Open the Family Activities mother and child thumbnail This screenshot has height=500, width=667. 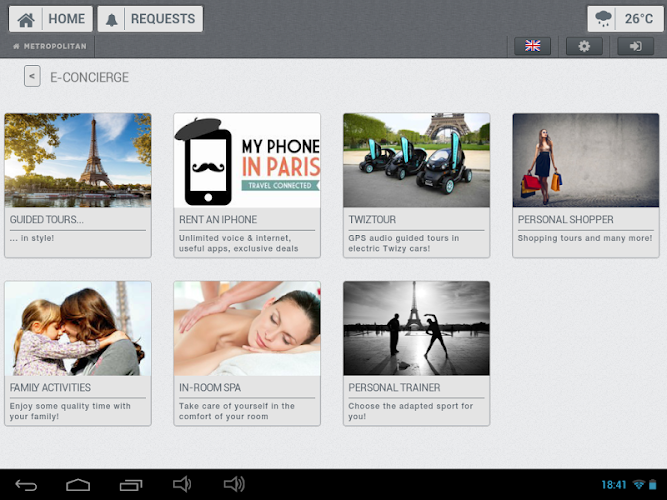point(78,329)
